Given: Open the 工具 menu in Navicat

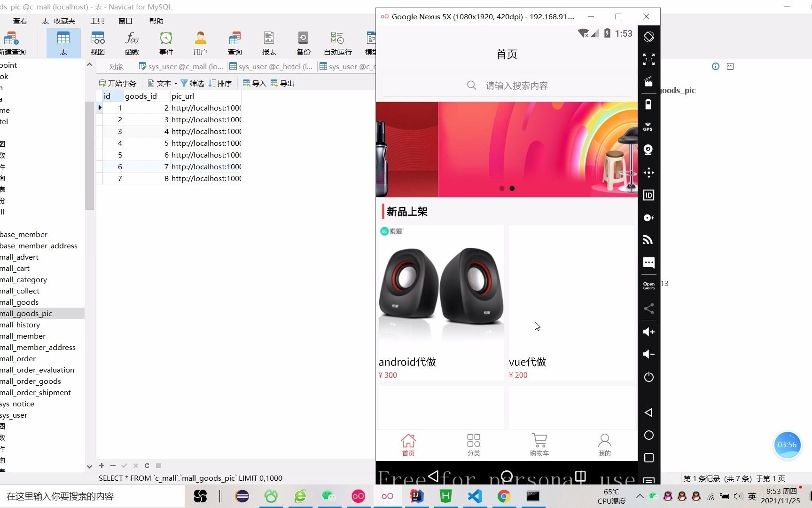Looking at the screenshot, I should click(x=97, y=21).
